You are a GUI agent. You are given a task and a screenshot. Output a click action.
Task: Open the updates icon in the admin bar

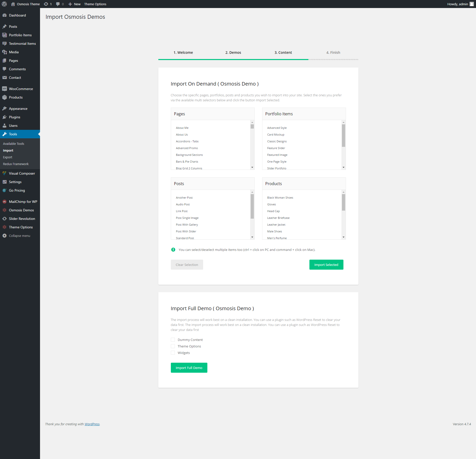(x=46, y=4)
